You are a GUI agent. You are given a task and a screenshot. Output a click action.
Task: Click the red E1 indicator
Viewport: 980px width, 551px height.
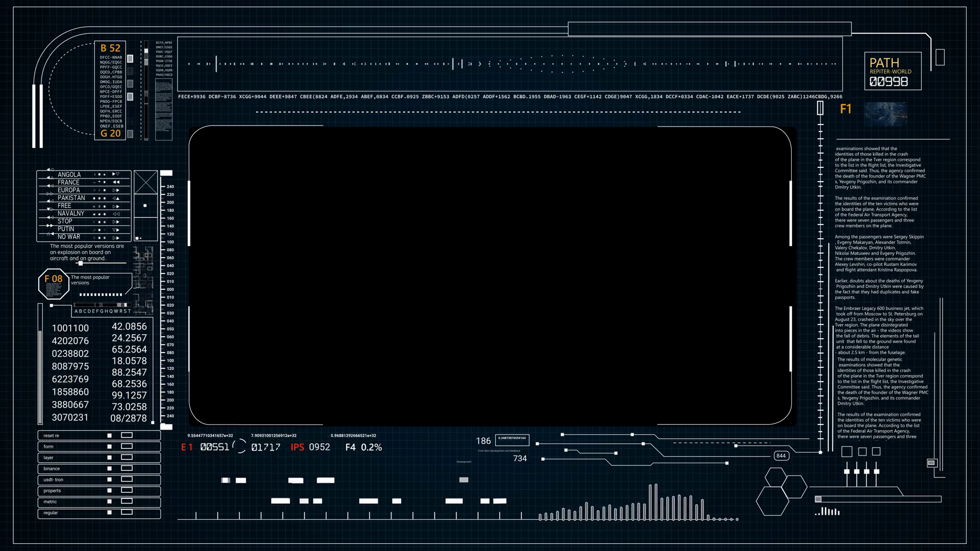(187, 447)
